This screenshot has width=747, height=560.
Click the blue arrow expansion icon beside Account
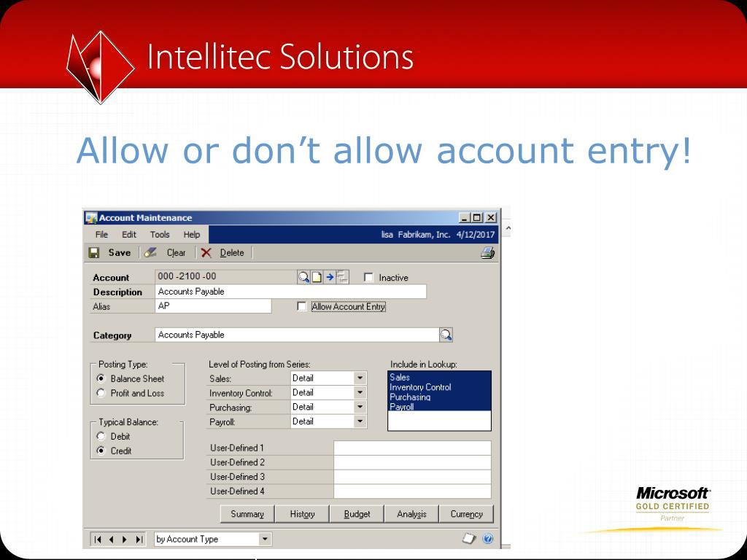[x=330, y=277]
